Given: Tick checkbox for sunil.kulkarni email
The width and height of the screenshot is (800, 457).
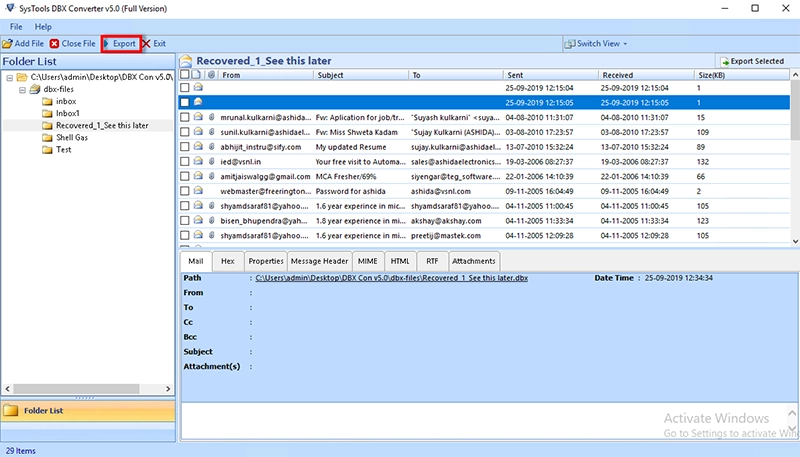Looking at the screenshot, I should [x=185, y=132].
